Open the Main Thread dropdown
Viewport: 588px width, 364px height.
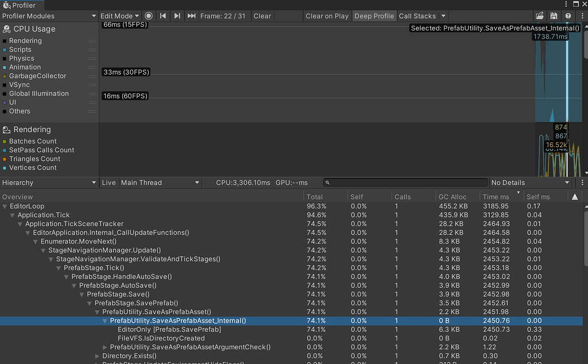tap(160, 182)
